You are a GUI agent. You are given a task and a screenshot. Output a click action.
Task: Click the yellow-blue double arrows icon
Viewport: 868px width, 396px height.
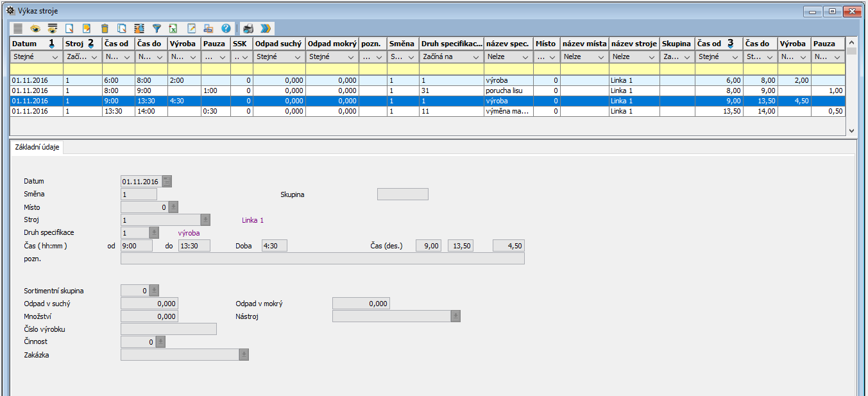[x=266, y=28]
